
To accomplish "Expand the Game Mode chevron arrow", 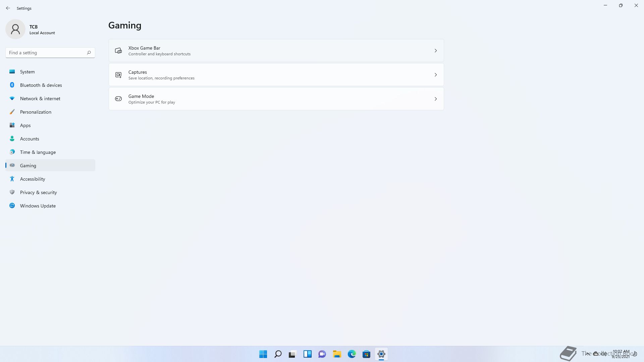I will (436, 99).
